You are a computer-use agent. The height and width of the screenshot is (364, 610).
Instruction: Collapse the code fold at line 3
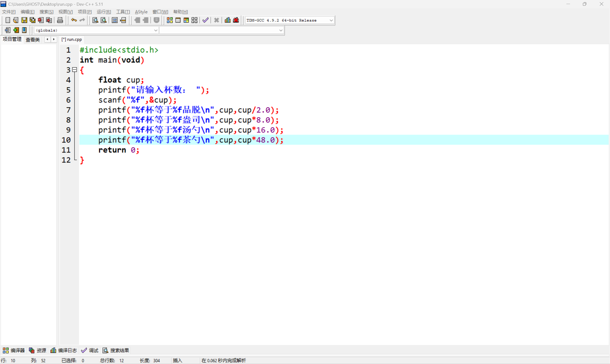pyautogui.click(x=75, y=70)
